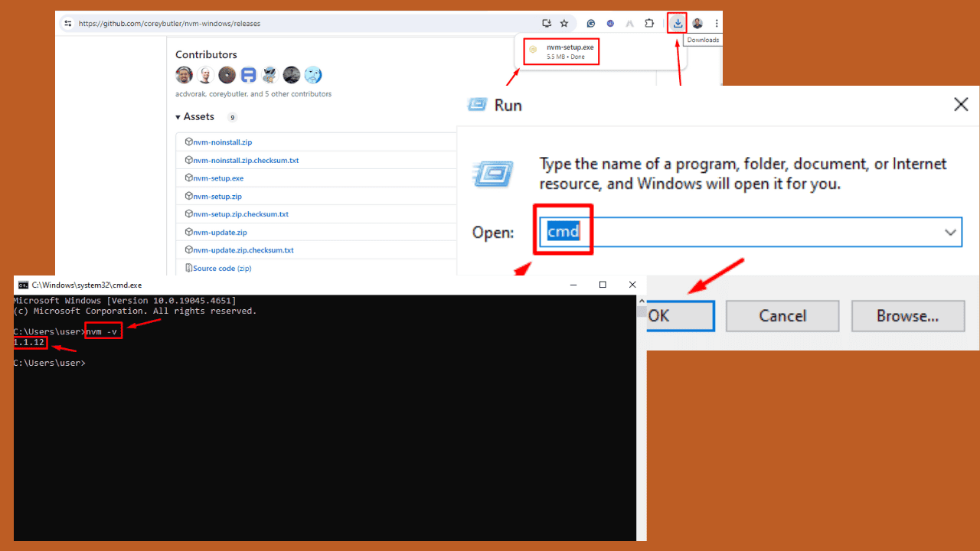Click the Contributors heading
This screenshot has height=551, width=980.
(206, 55)
